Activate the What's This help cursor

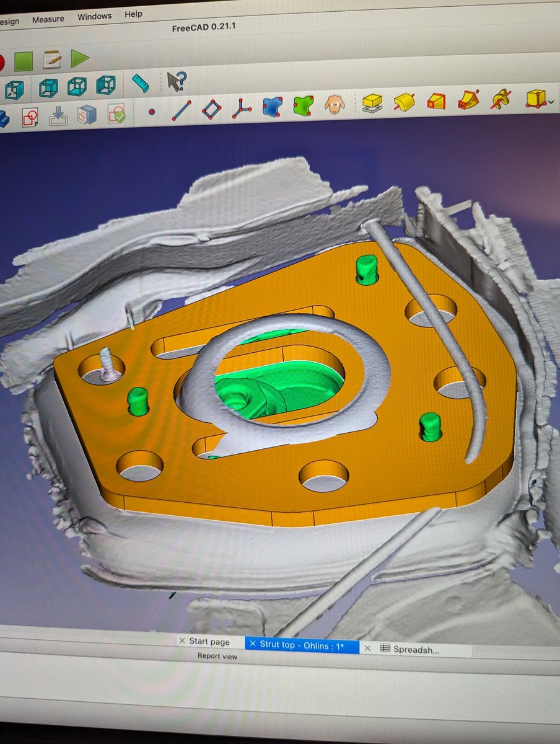176,81
